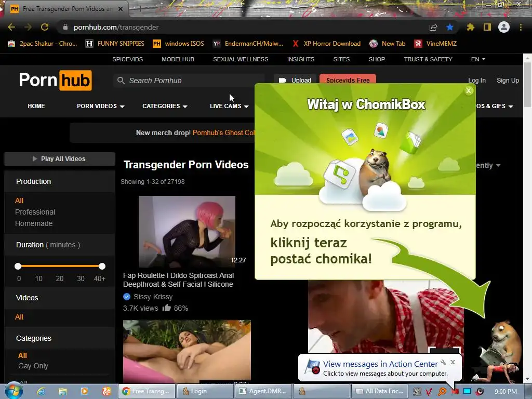
Task: Open Windows Explorer folder on taskbar
Action: tap(63, 391)
